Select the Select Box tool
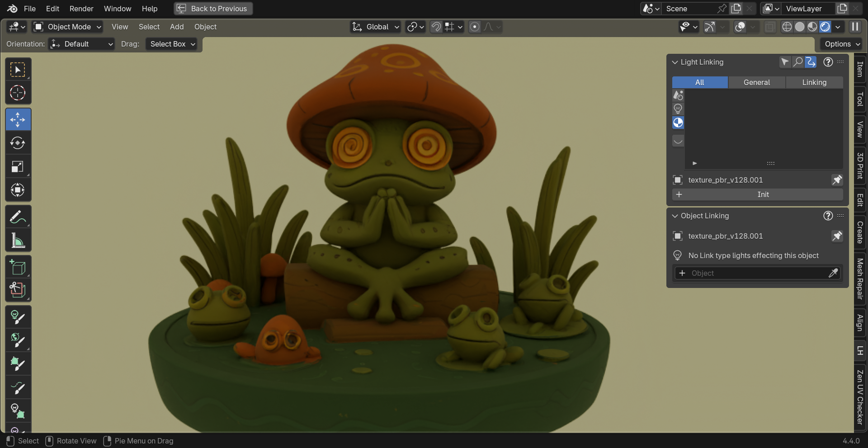The width and height of the screenshot is (868, 448). point(18,70)
